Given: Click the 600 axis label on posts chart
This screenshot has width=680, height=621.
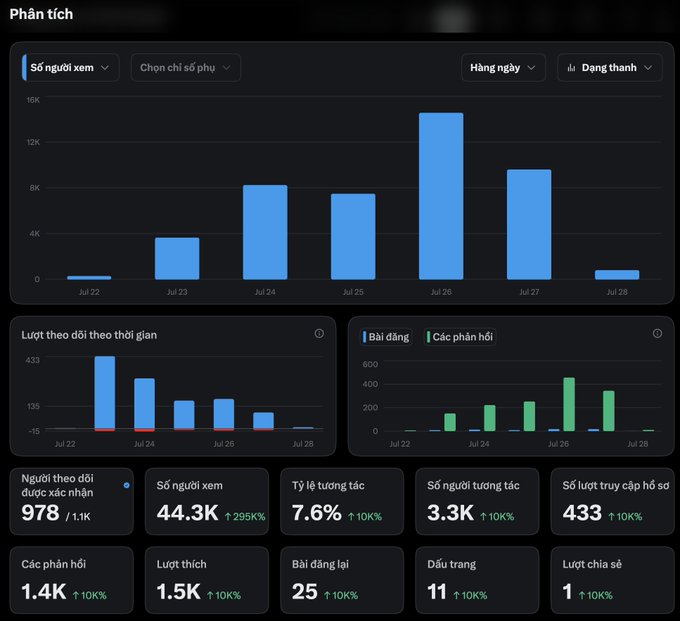Looking at the screenshot, I should tap(370, 364).
